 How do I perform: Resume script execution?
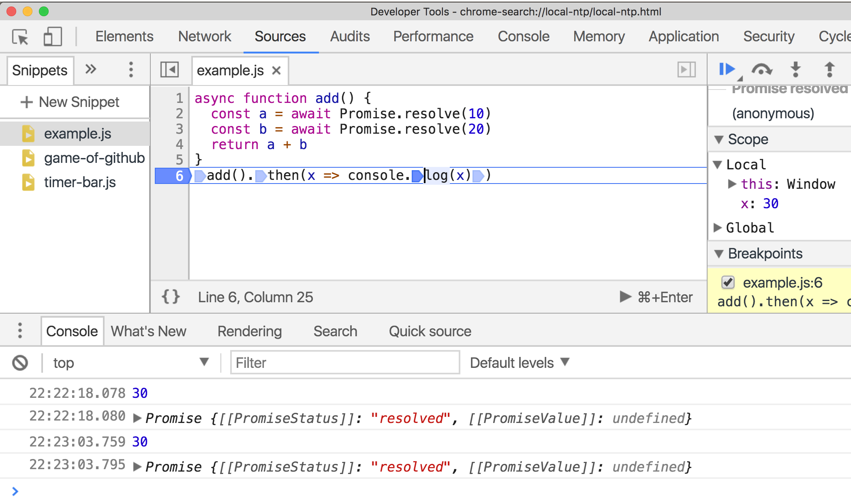[x=727, y=70]
